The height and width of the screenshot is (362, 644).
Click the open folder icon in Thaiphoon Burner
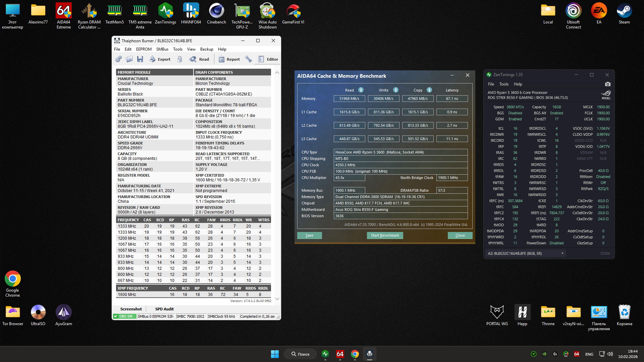coord(129,59)
